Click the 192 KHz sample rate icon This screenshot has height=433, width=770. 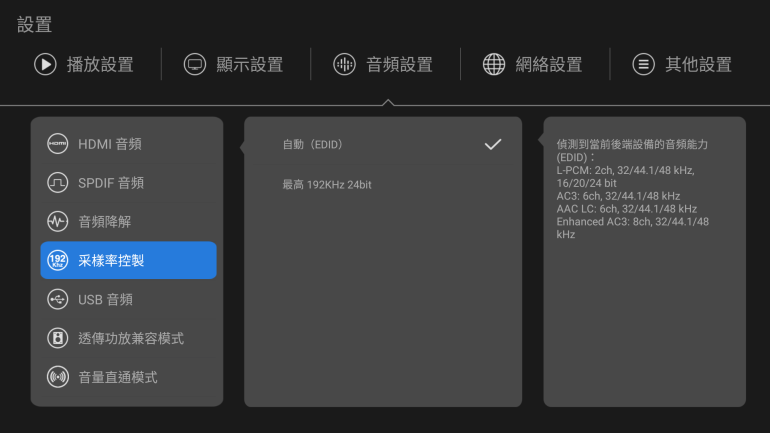57,260
